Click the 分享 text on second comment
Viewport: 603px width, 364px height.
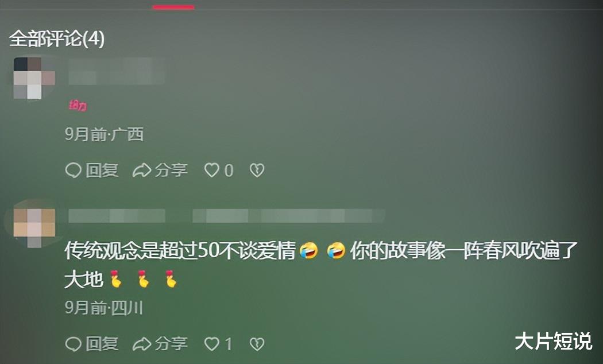tap(171, 344)
